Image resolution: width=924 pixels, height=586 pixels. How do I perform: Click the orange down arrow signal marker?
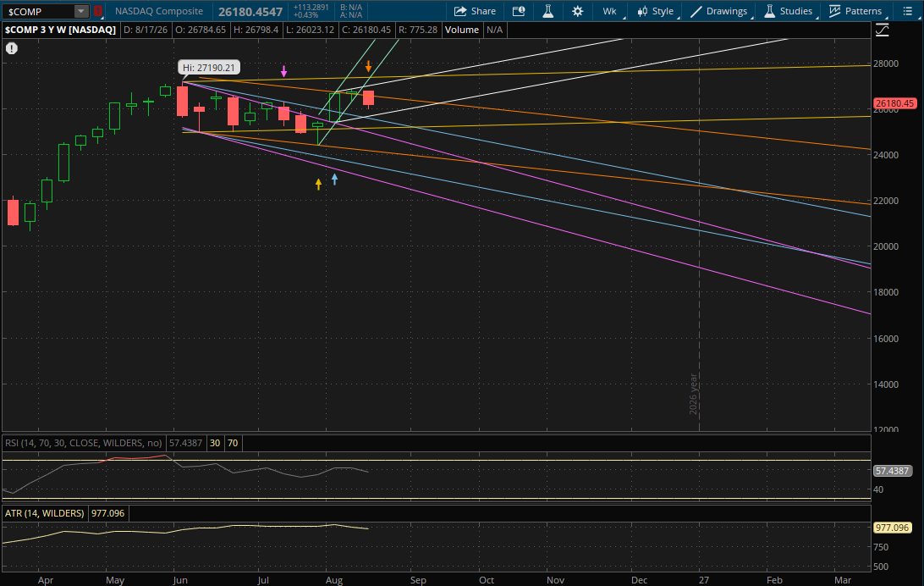368,66
